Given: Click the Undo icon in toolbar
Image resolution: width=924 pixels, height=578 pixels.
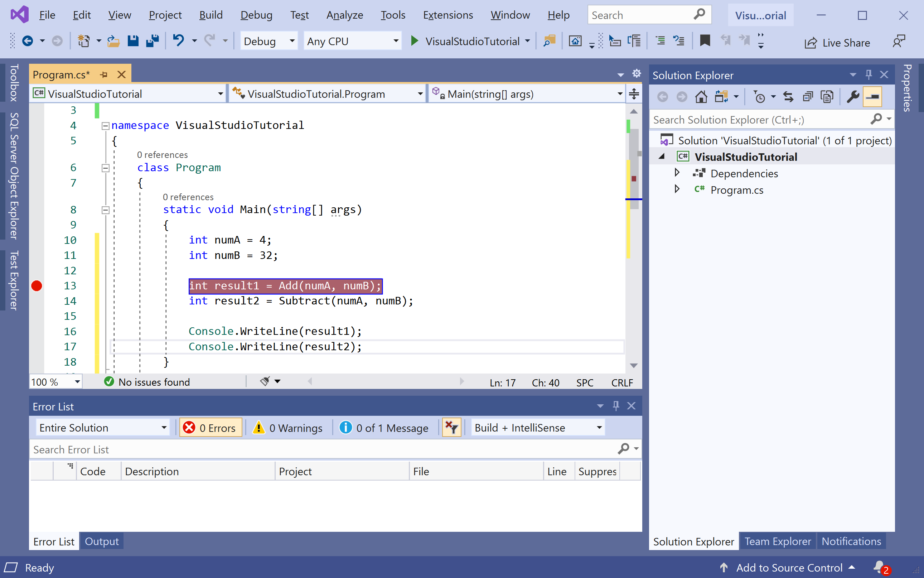Looking at the screenshot, I should (x=178, y=40).
